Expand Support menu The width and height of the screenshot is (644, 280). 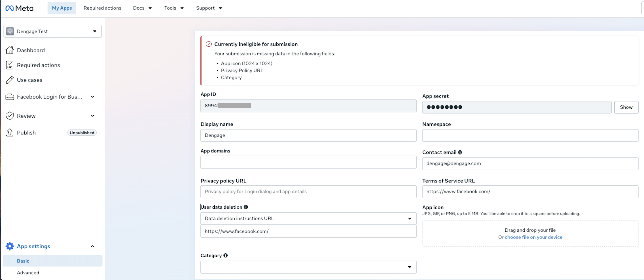[x=209, y=8]
